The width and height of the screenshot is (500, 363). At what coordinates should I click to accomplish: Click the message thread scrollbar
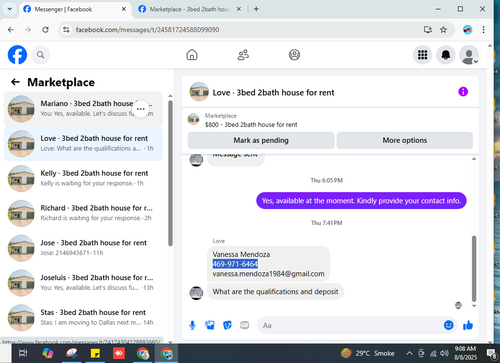(x=474, y=268)
